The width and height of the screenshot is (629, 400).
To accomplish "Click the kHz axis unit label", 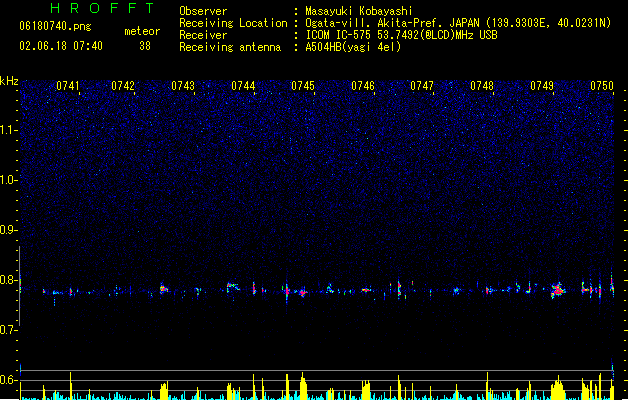I will (9, 81).
